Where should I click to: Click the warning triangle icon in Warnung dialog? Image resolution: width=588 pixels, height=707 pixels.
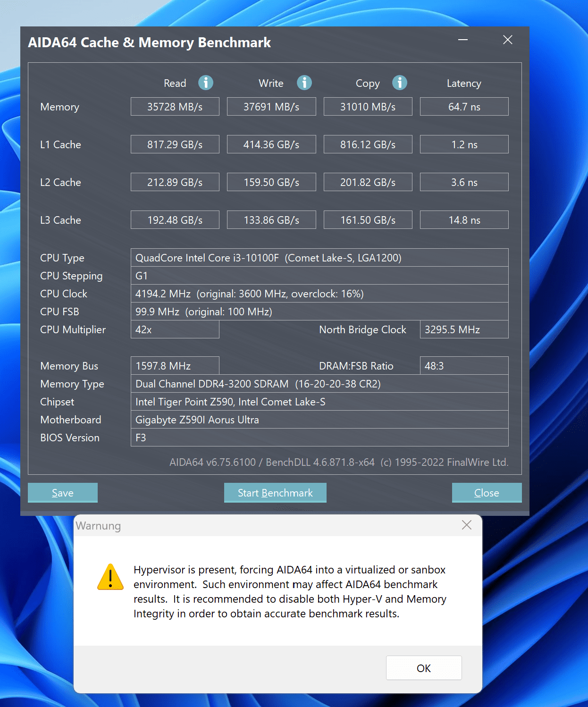[x=110, y=577]
